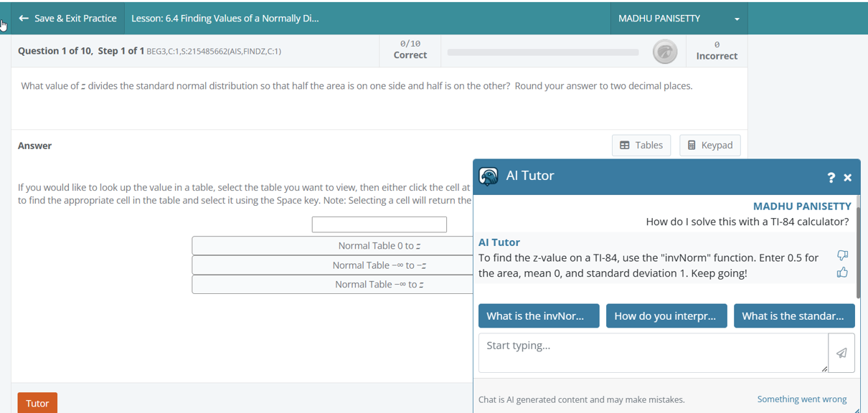
Task: Click the mastery badge icon beside progress bar
Action: click(x=665, y=52)
